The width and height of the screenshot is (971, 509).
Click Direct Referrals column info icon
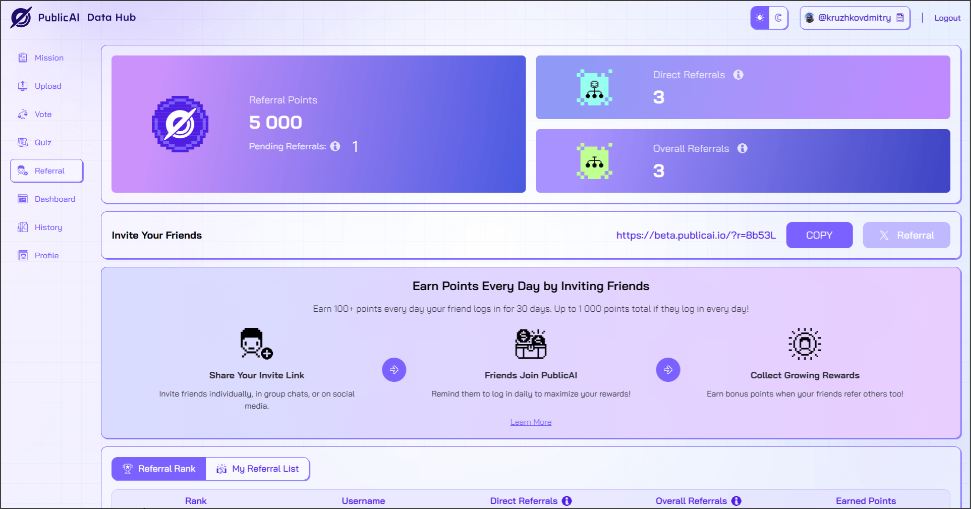click(567, 501)
